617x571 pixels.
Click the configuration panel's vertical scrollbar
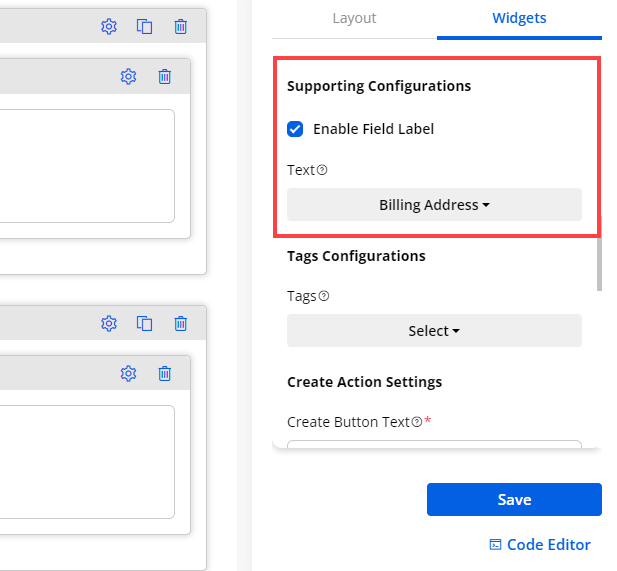point(599,260)
